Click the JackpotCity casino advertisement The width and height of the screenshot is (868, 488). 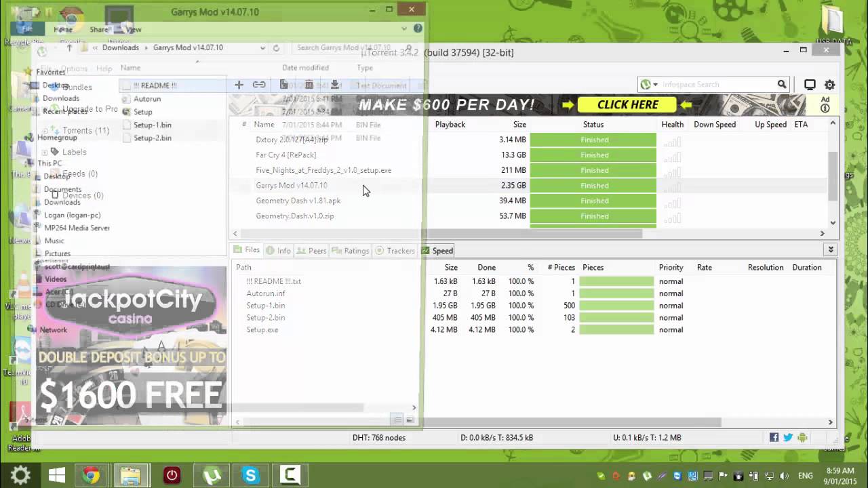(x=132, y=346)
